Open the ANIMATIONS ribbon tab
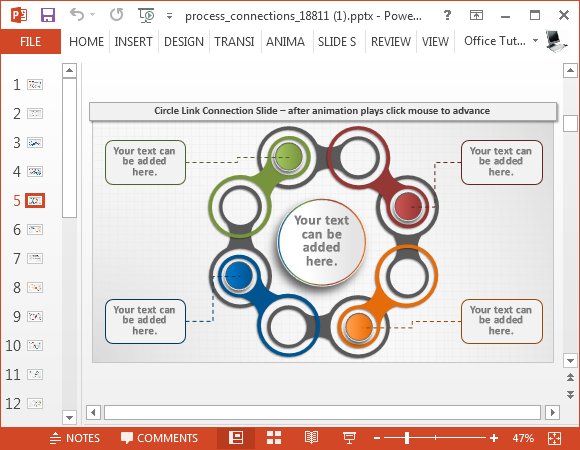 coord(285,41)
